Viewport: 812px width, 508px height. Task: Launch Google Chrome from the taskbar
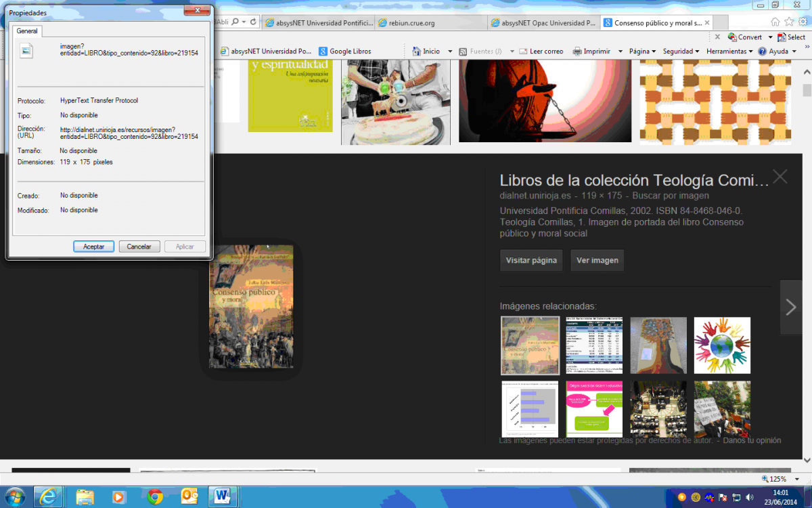point(155,496)
